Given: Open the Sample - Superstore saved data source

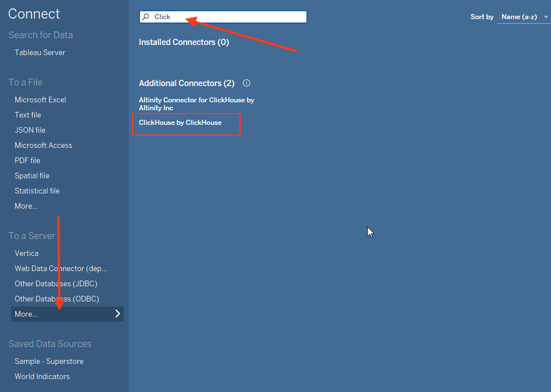Looking at the screenshot, I should (49, 361).
